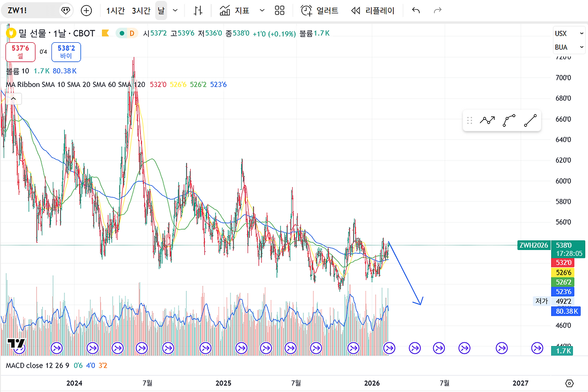Switch to the 1시간 interval
Screen dimensions: 588x392
115,11
